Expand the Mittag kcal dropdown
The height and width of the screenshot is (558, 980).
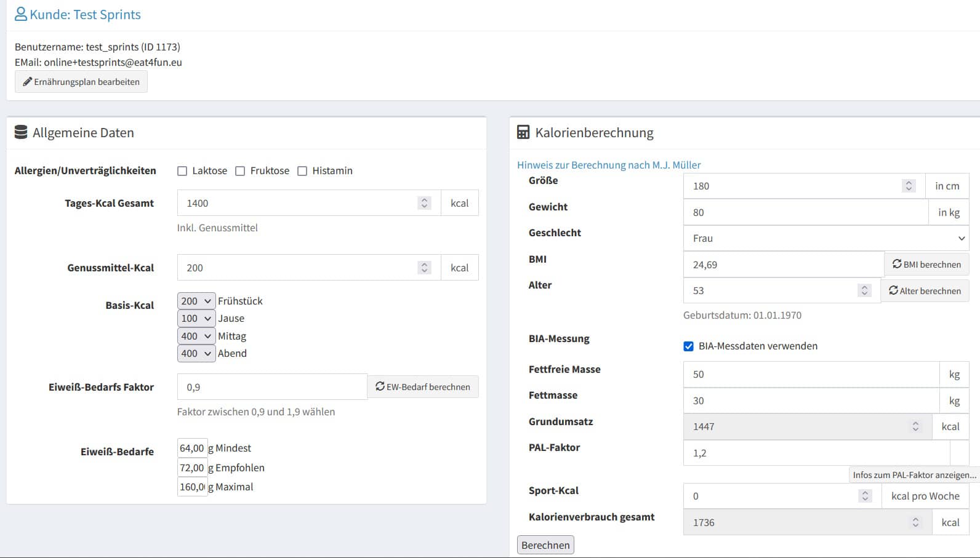pyautogui.click(x=196, y=336)
